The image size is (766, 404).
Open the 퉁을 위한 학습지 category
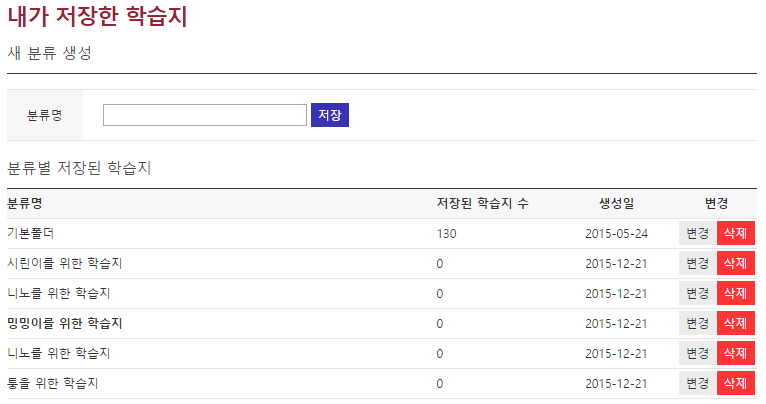point(52,383)
